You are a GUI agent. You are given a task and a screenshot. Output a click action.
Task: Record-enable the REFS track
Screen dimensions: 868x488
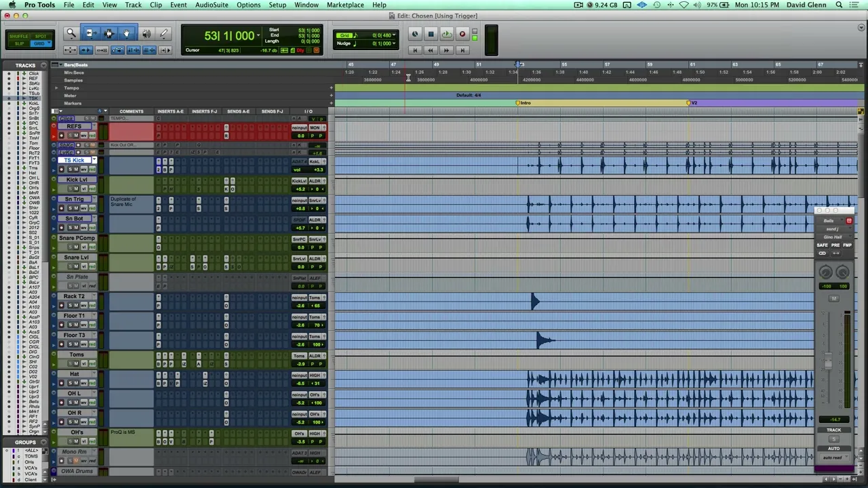click(x=62, y=136)
